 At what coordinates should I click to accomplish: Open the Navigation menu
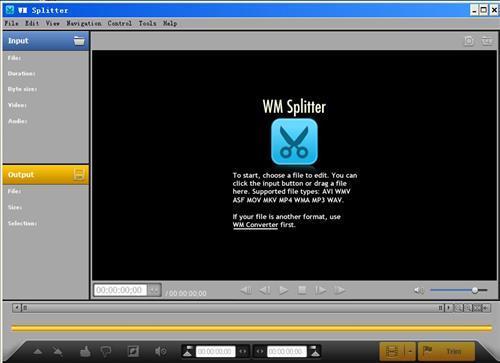(x=84, y=23)
